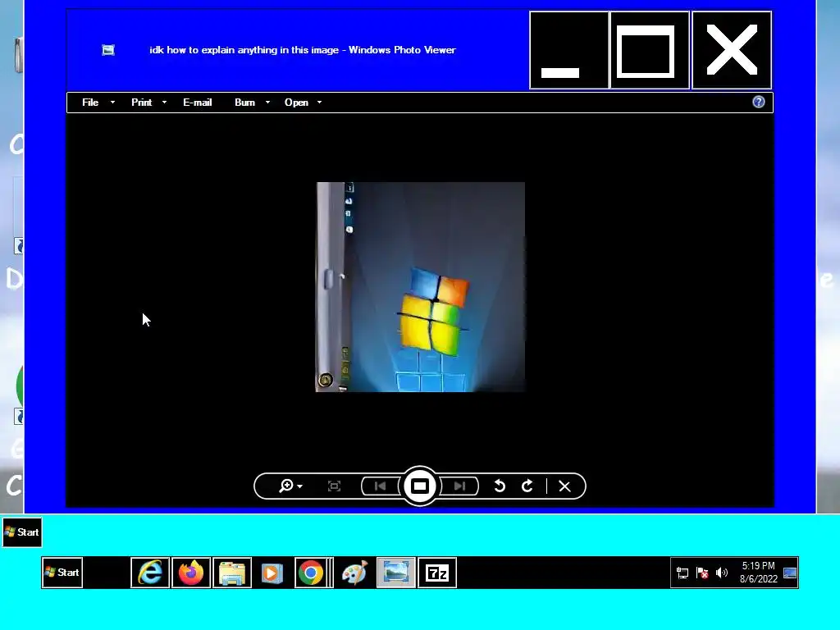Click the upper Start button

tap(22, 532)
